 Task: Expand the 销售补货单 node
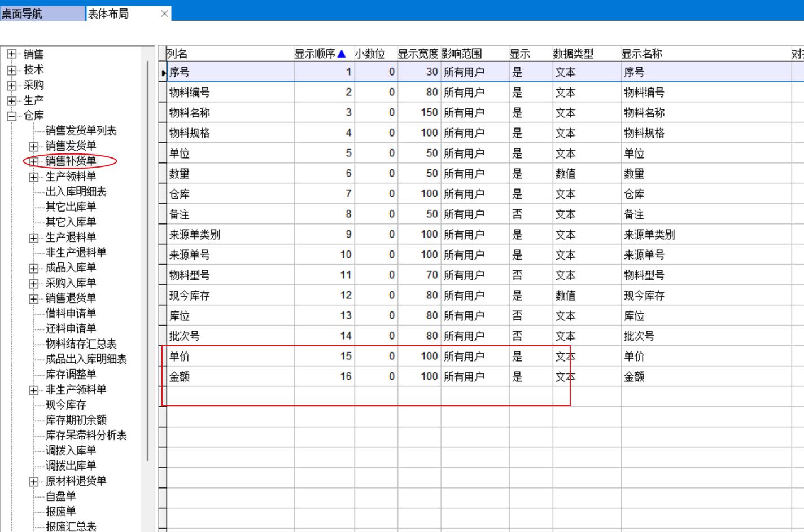[34, 162]
